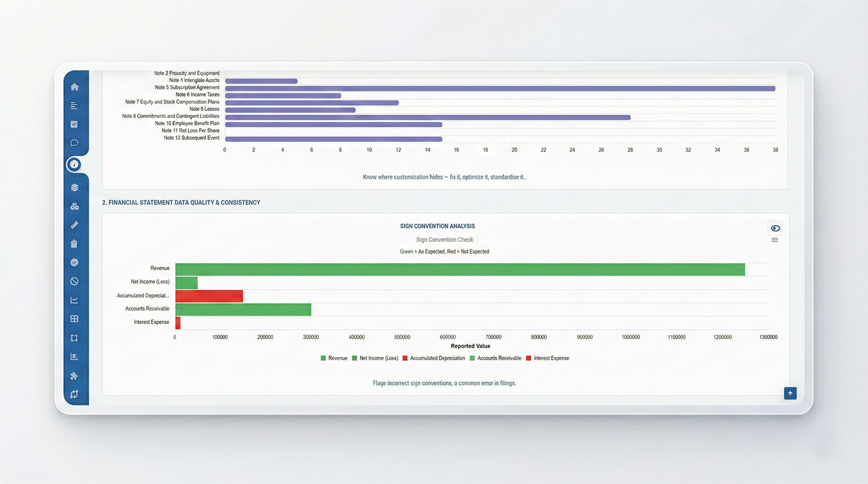Select the stacked layers sidebar icon
The height and width of the screenshot is (484, 868).
tap(74, 187)
